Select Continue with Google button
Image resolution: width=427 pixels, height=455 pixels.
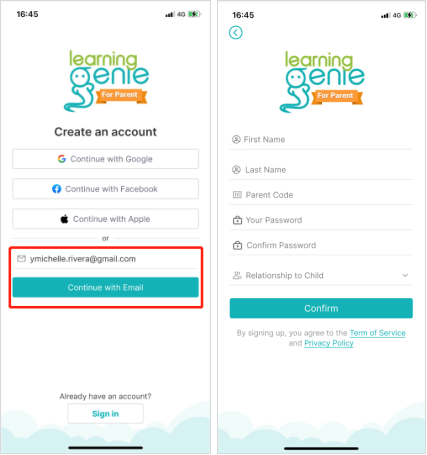coord(105,159)
